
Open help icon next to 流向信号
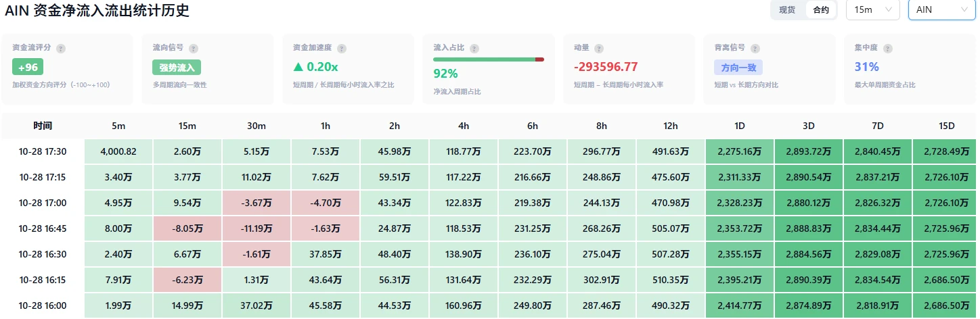tap(194, 49)
